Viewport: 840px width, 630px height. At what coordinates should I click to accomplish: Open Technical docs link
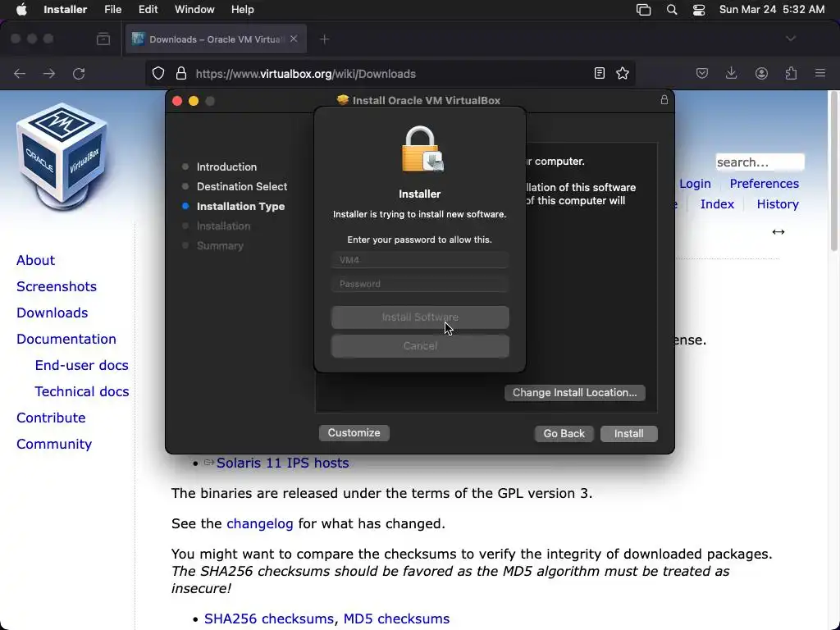click(x=81, y=391)
